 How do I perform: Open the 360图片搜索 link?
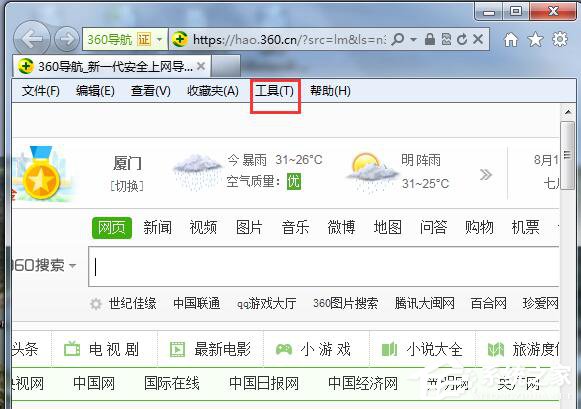pos(345,304)
